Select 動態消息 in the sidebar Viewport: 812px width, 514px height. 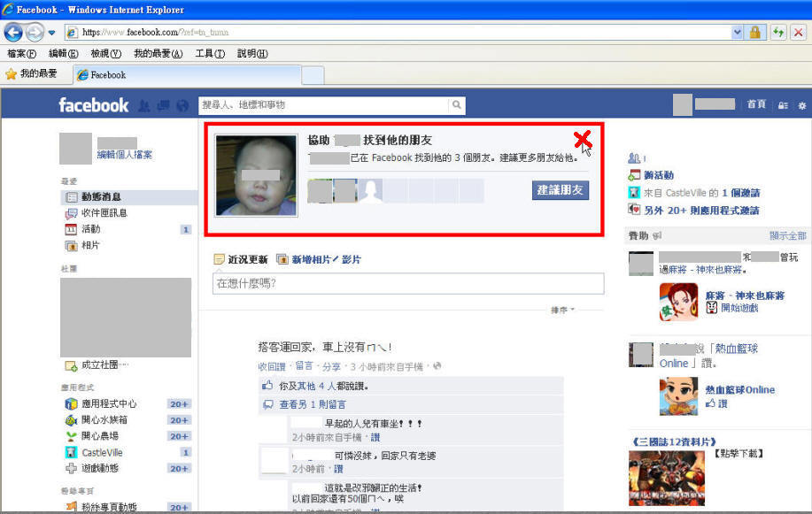coord(129,197)
